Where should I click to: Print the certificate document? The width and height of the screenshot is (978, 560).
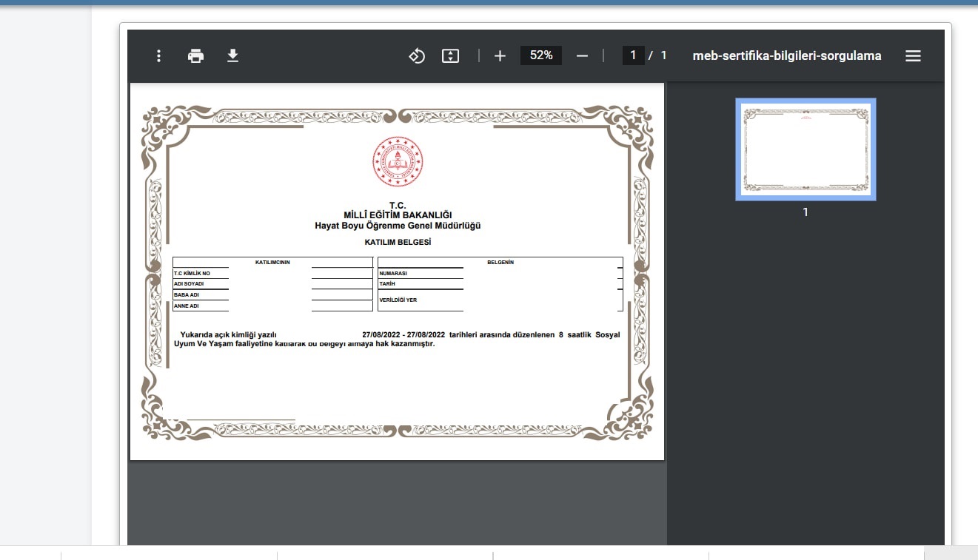195,55
